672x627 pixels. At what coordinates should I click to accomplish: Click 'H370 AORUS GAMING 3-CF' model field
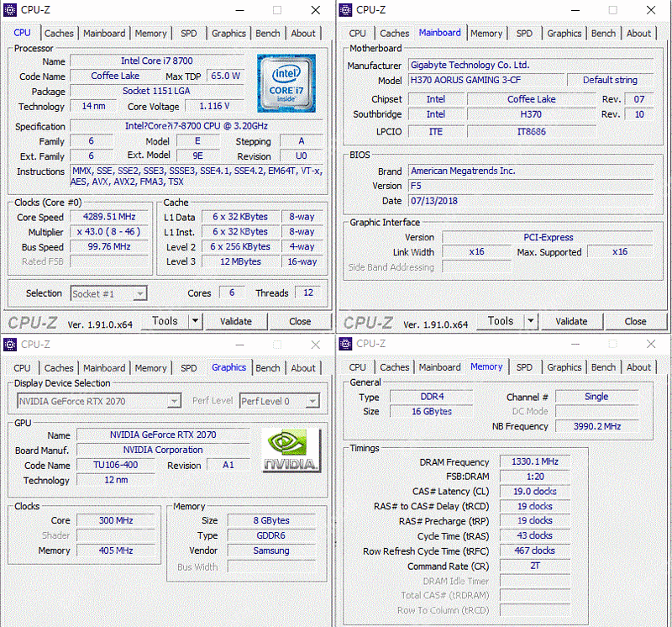[486, 80]
